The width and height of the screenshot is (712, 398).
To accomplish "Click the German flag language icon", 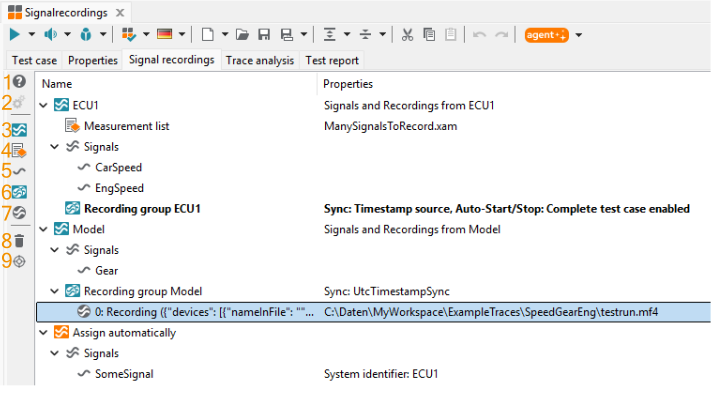I will [164, 34].
